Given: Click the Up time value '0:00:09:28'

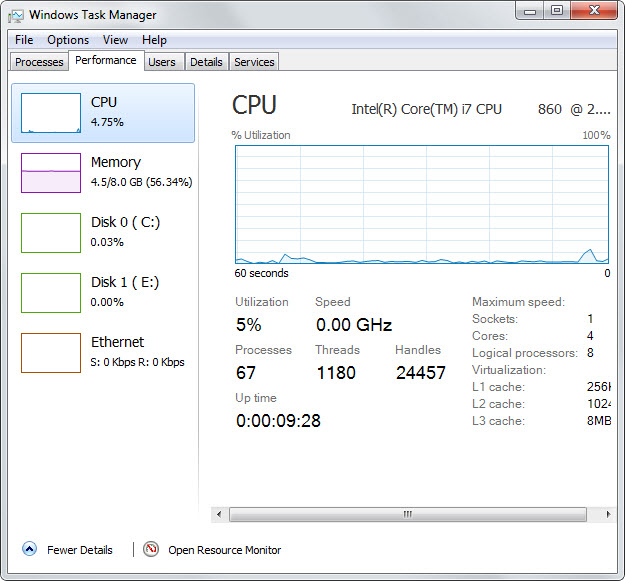Looking at the screenshot, I should 278,421.
